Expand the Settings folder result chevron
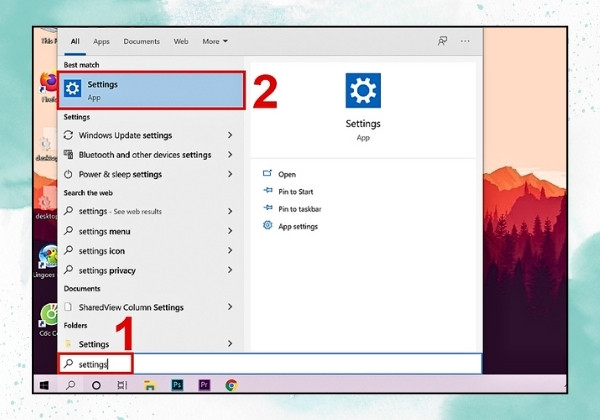The height and width of the screenshot is (420, 600). (x=230, y=343)
